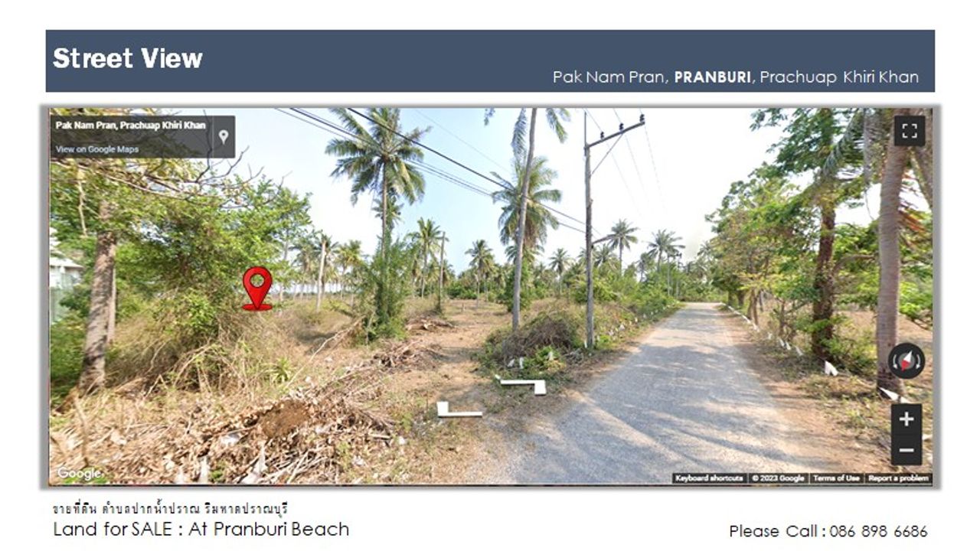Image resolution: width=980 pixels, height=551 pixels.
Task: Open the Google logo in corner
Action: [x=78, y=474]
